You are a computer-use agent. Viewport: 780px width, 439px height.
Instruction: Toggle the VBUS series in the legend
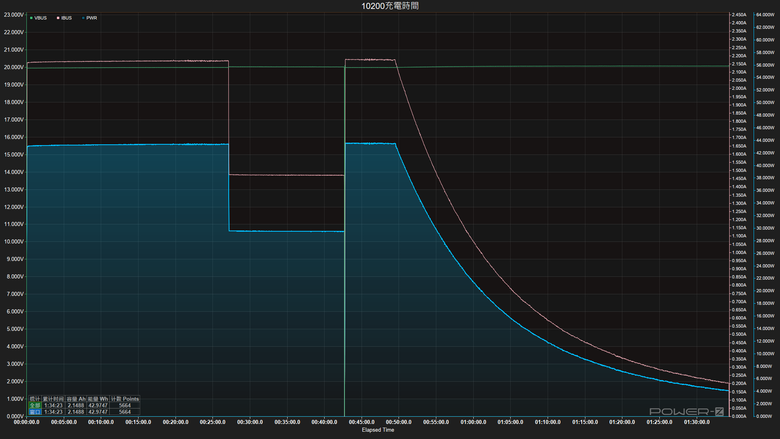[x=38, y=18]
